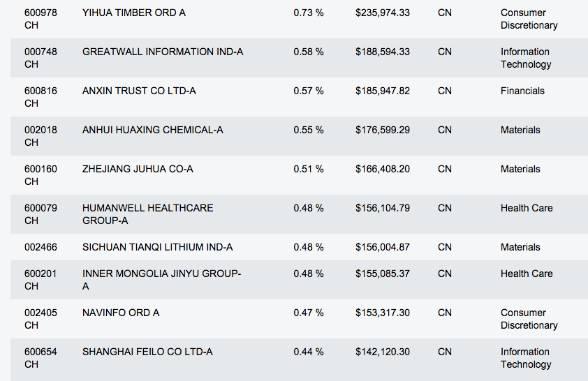Image resolution: width=588 pixels, height=381 pixels.
Task: Select the 0.73 % weight value
Action: coord(309,13)
